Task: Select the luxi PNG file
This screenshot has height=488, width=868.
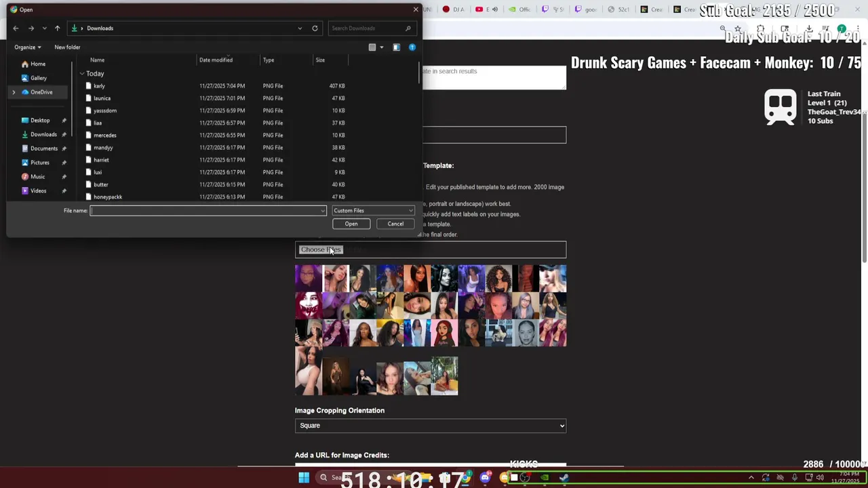Action: point(216,172)
